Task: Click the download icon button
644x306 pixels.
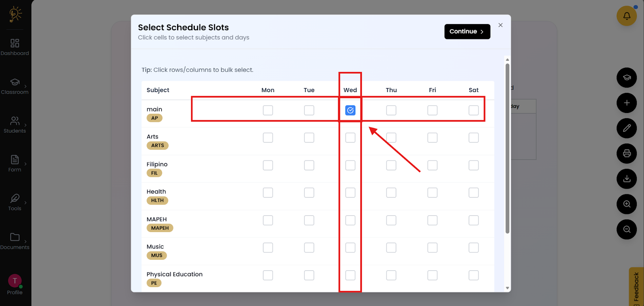Action: (x=627, y=179)
